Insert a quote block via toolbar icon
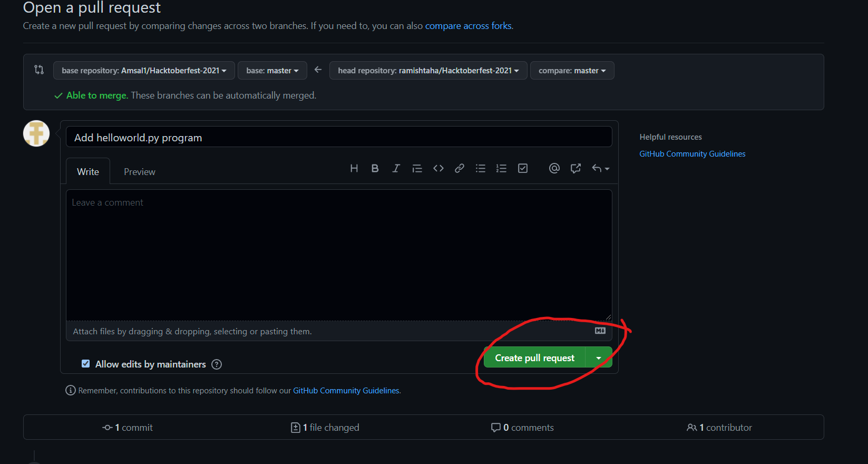The image size is (868, 464). 417,168
